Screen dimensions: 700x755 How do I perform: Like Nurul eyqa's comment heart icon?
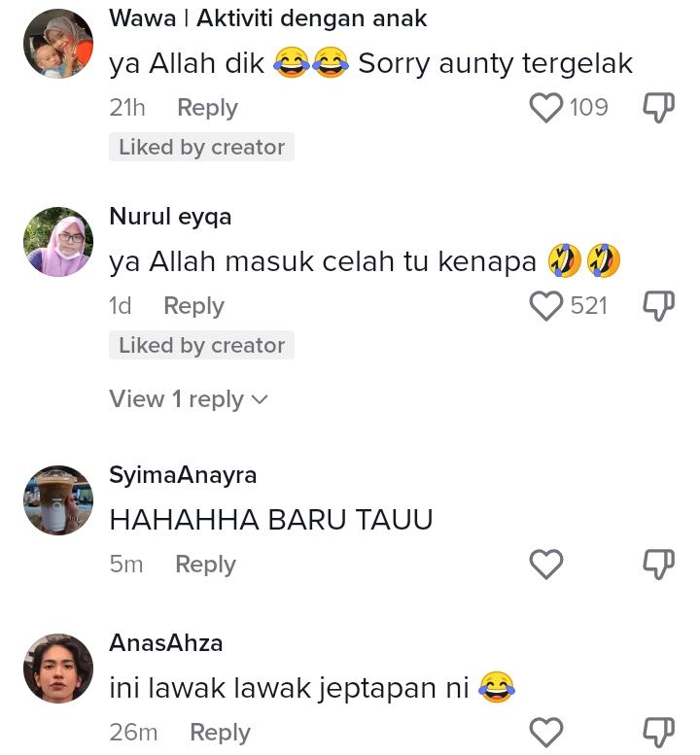(x=545, y=306)
